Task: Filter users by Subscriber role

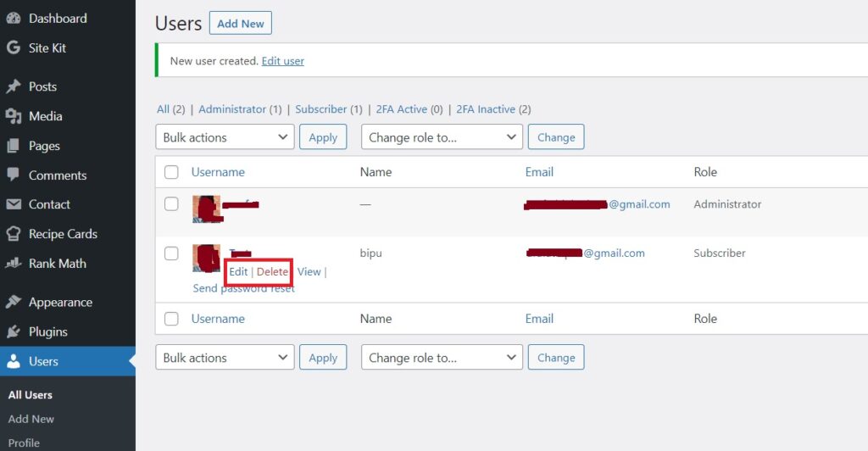Action: point(329,109)
